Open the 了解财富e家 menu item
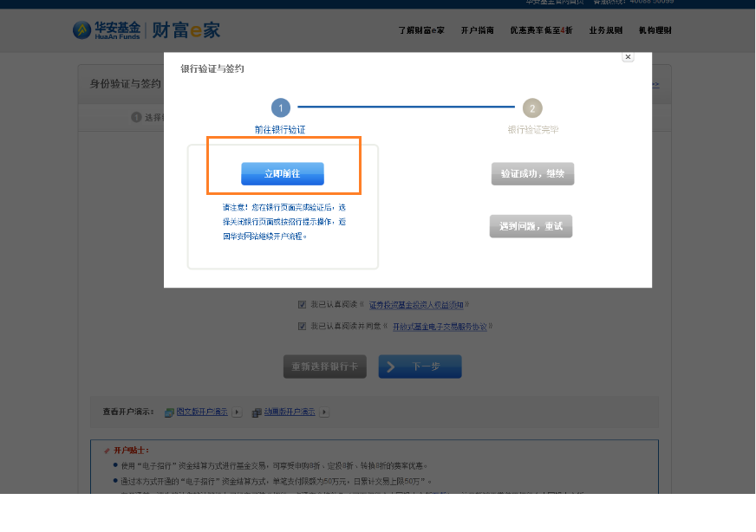The image size is (756, 532). [421, 30]
